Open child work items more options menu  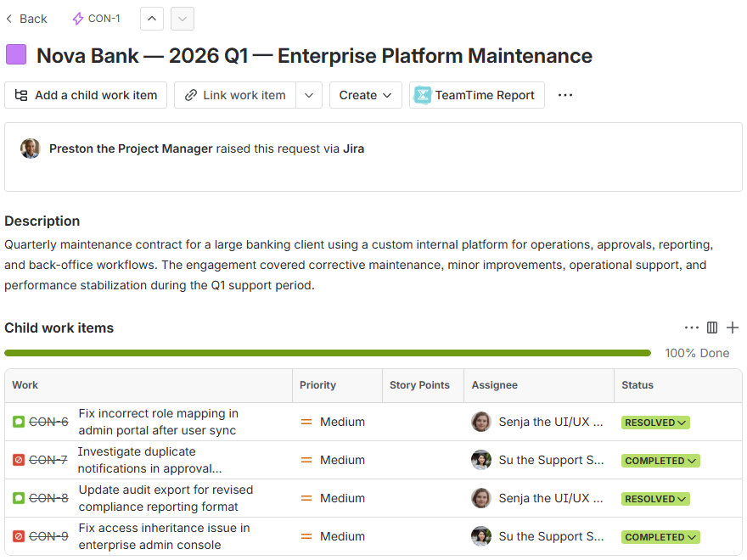click(692, 328)
